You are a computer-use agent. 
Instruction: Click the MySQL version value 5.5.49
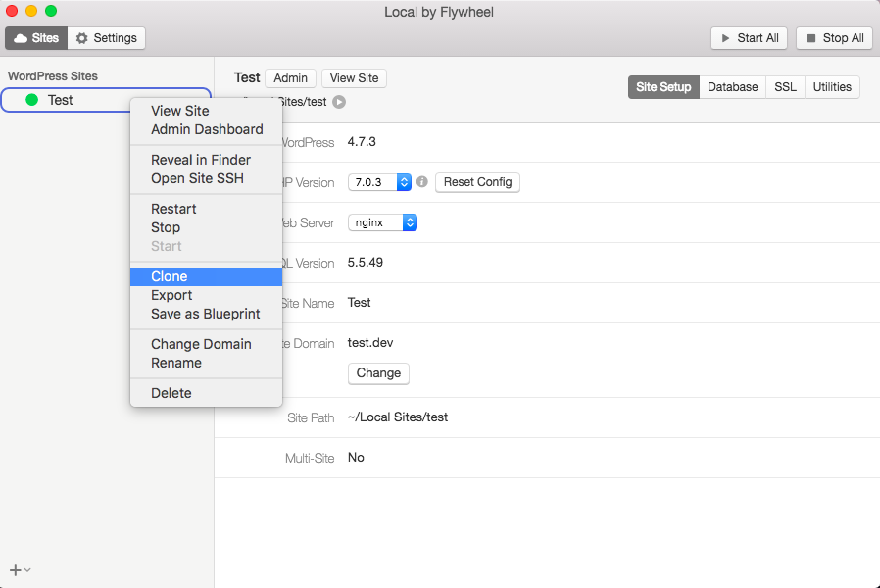[366, 262]
